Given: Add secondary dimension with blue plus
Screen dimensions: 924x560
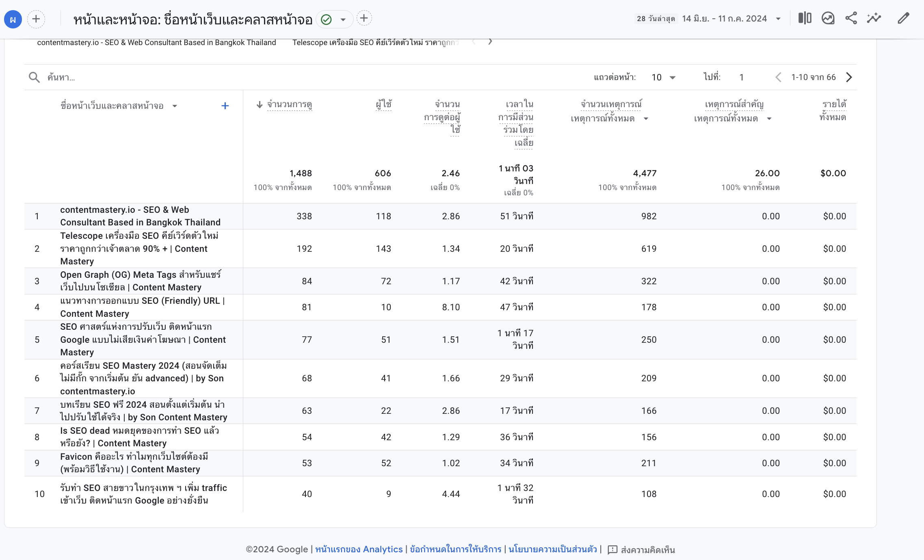Looking at the screenshot, I should pos(225,106).
